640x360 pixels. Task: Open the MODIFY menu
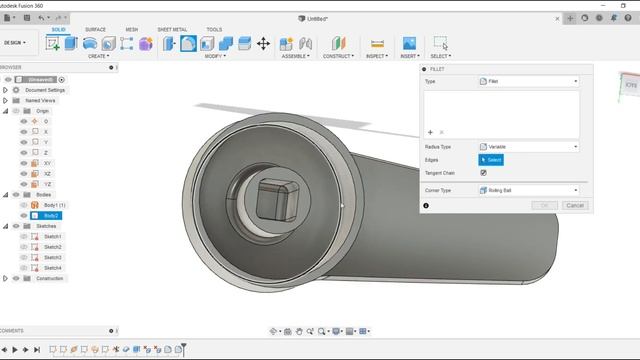(215, 56)
